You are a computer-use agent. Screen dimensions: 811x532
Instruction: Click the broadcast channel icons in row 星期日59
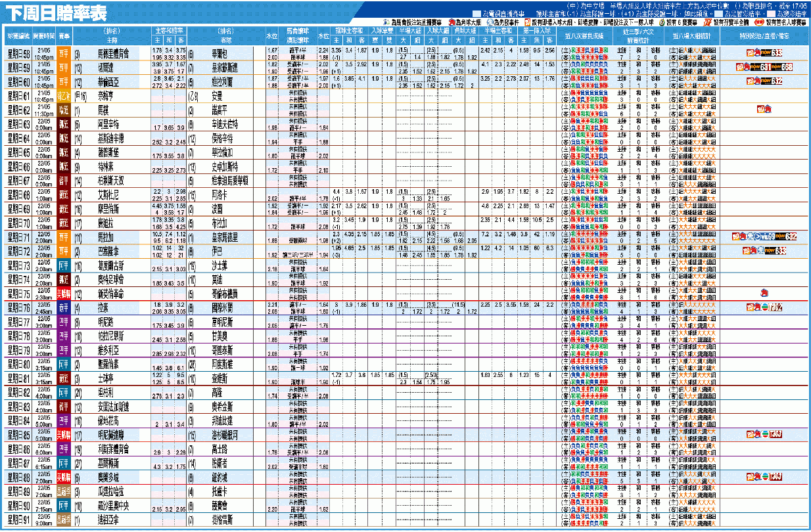point(764,67)
